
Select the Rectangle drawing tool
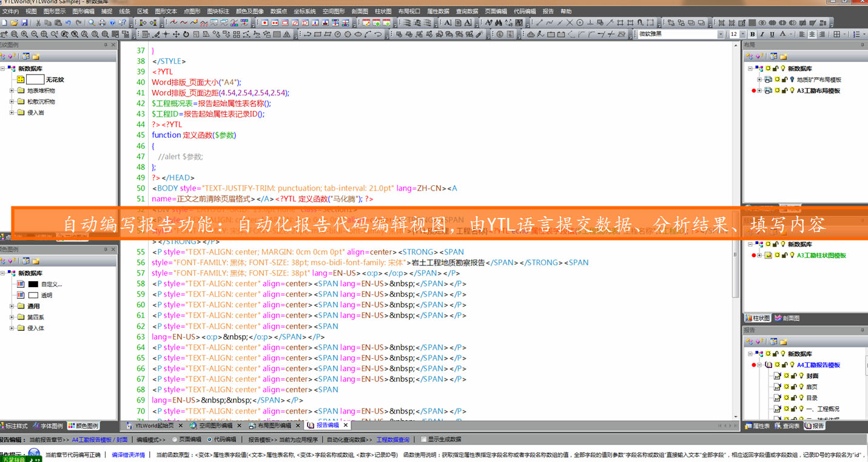317,34
